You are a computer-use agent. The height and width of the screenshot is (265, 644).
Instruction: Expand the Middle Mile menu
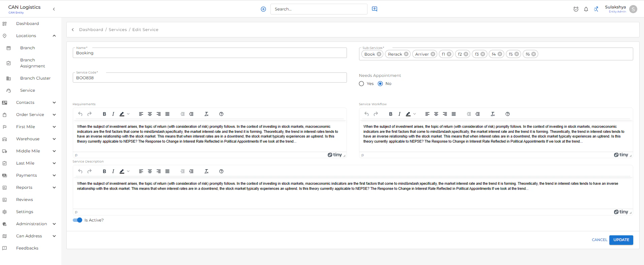[54, 151]
